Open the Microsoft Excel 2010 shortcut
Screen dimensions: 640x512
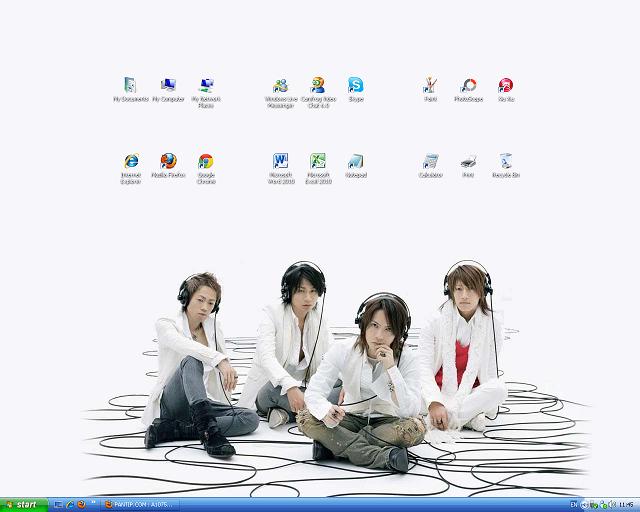(x=318, y=169)
